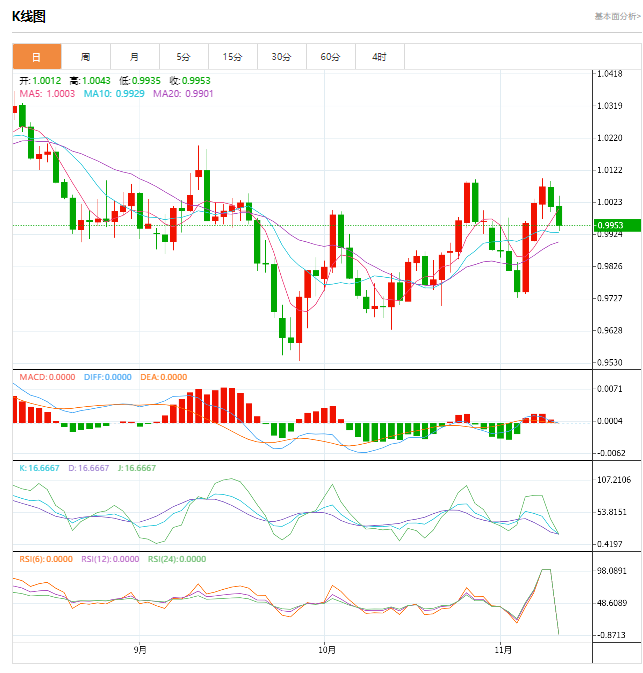This screenshot has height=673, width=643.
Task: Click the MA20: 0.9901 label
Action: (183, 94)
